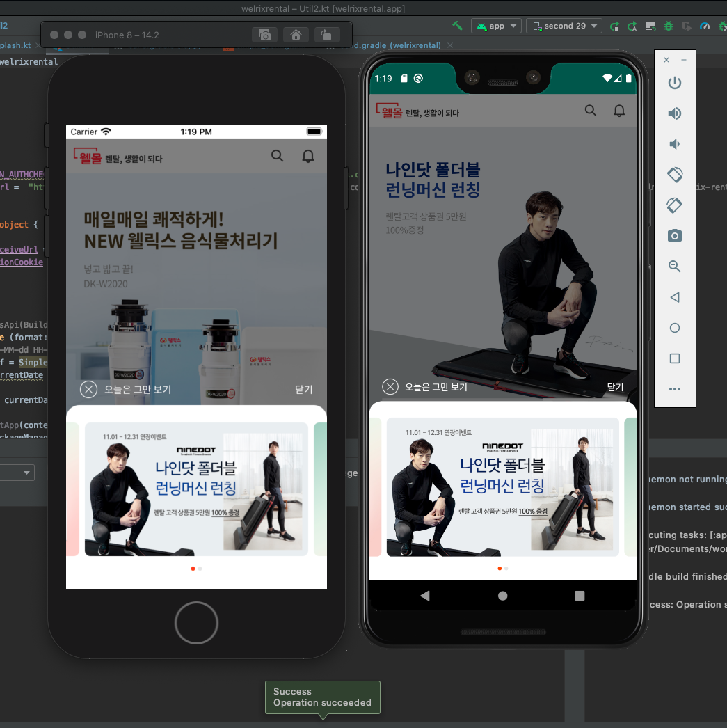Select second carousel dot on the Android banner
727x728 pixels.
[x=506, y=569]
